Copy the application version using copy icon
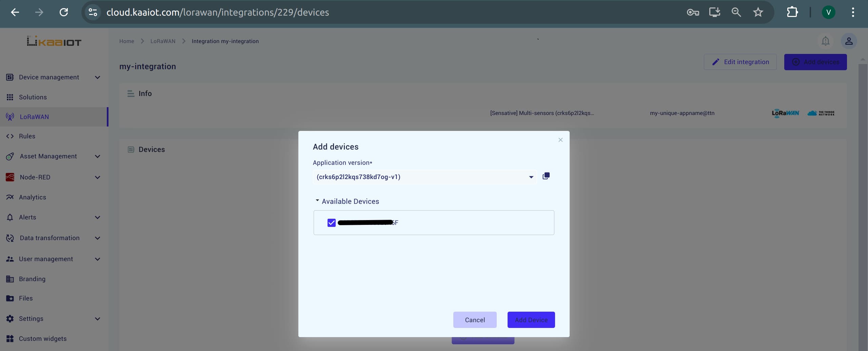Image resolution: width=868 pixels, height=351 pixels. 546,176
